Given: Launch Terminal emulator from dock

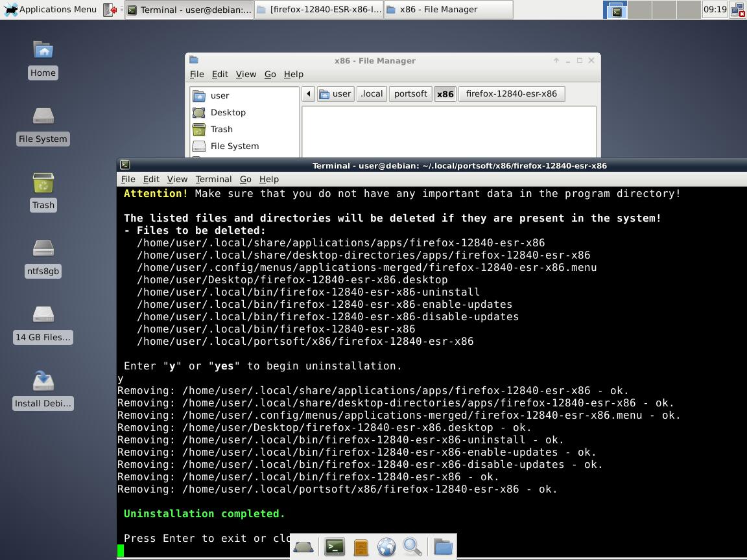Looking at the screenshot, I should coord(335,547).
